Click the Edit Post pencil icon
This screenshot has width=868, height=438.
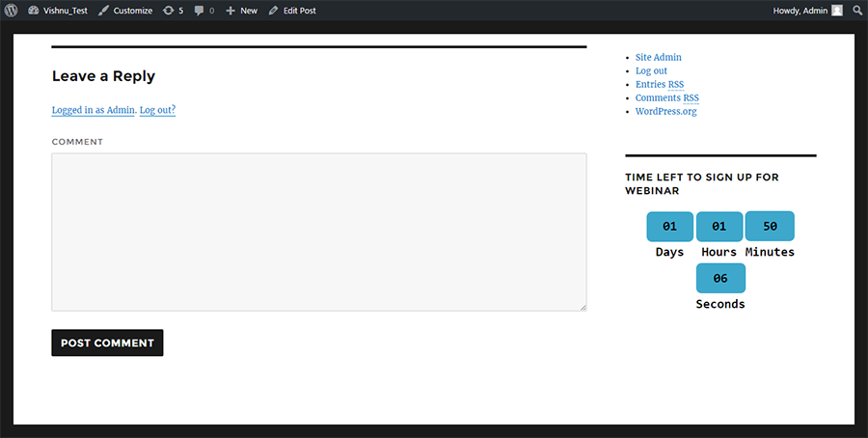tap(274, 11)
